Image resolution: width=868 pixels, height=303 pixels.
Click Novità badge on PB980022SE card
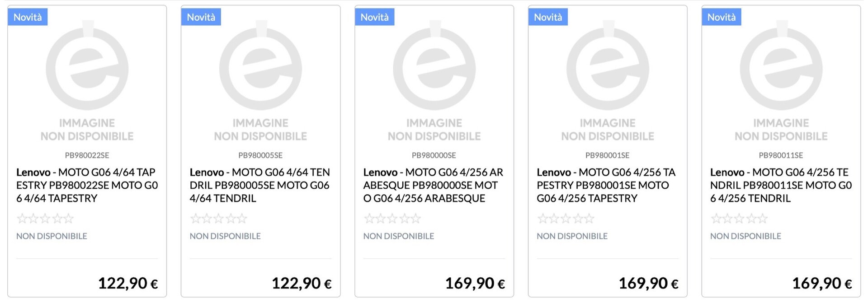click(28, 17)
